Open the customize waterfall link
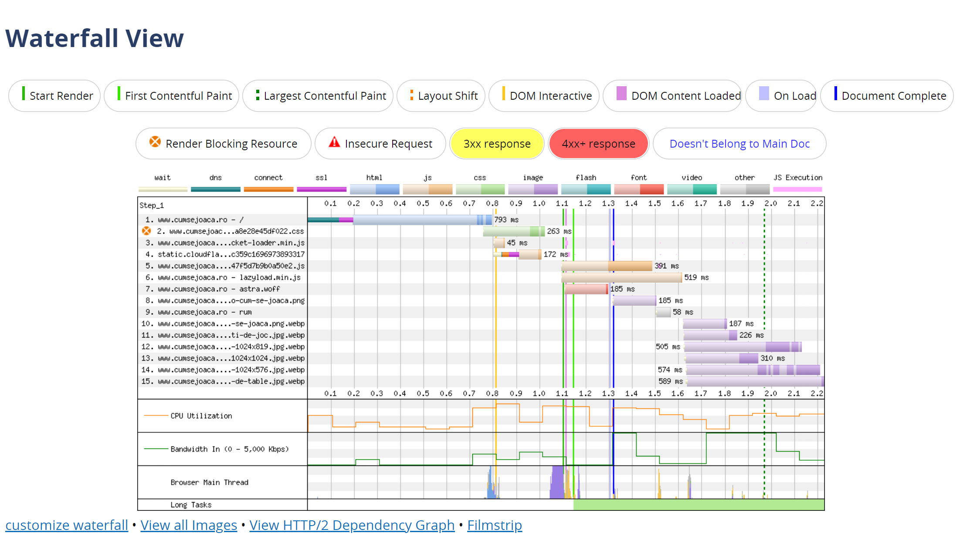Viewport: 970px width, 560px height. coord(67,525)
